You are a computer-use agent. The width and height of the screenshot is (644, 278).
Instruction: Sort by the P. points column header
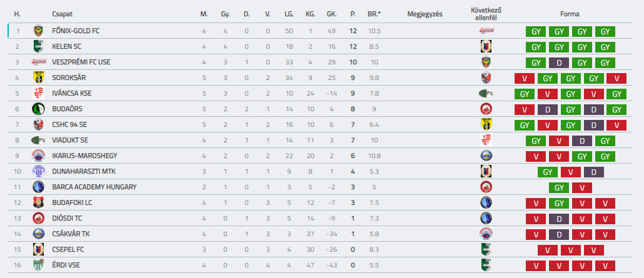point(353,14)
